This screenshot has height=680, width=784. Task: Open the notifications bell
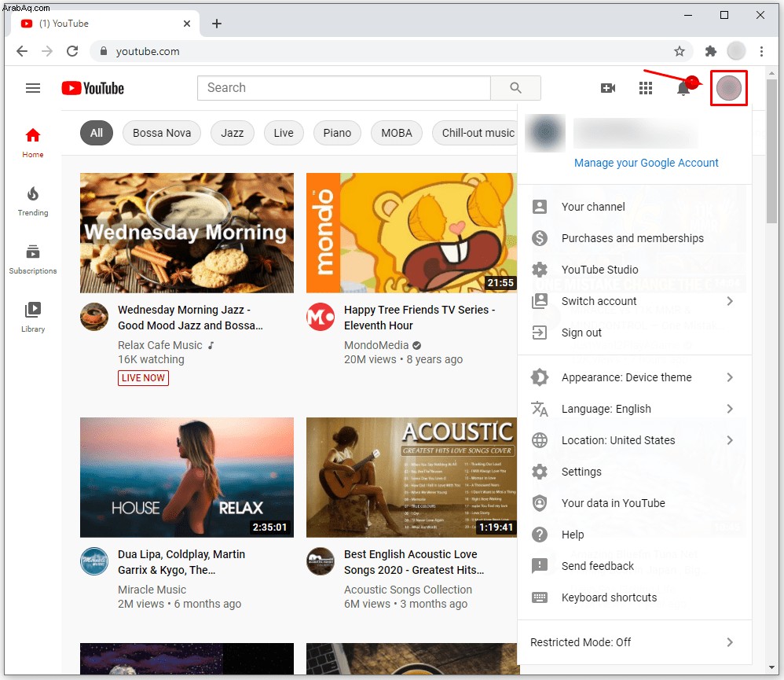pos(683,88)
